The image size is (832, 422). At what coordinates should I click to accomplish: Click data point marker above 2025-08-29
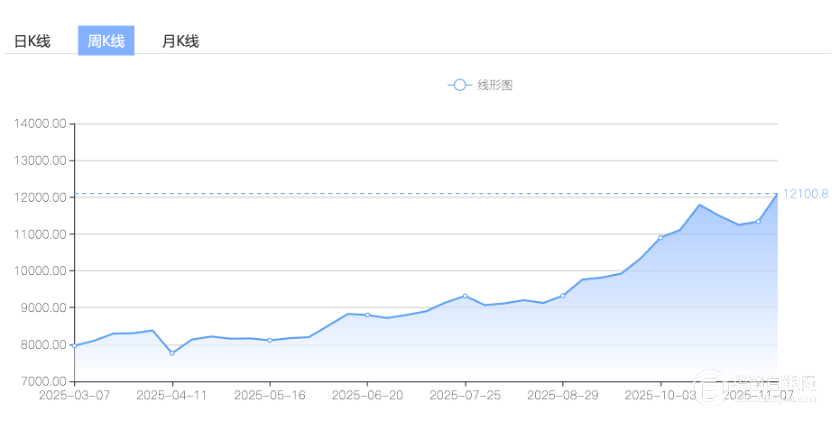(x=562, y=295)
